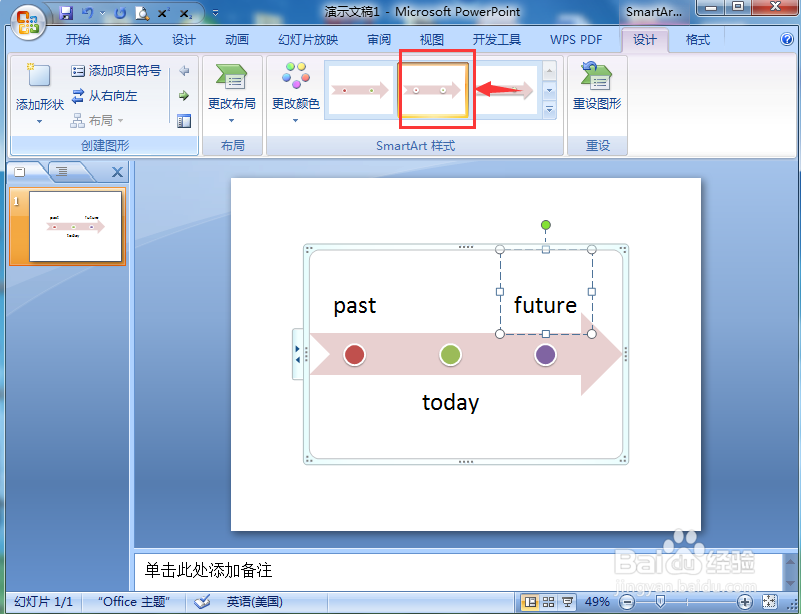Screen dimensions: 801x614
Task: Switch to first 设计 tab
Action: [x=183, y=40]
